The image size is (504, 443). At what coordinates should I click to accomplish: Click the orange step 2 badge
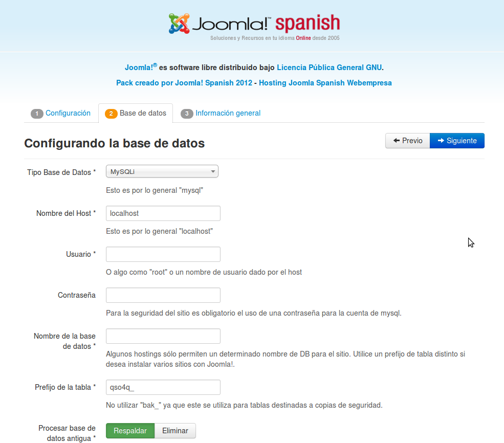coord(111,114)
